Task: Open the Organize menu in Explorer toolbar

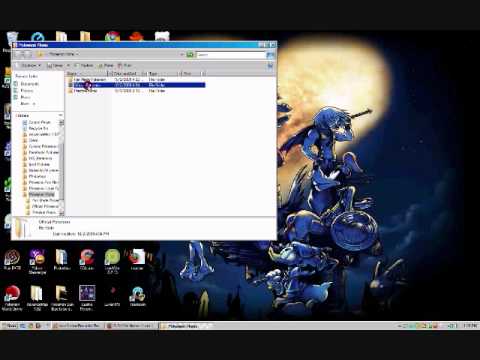Action: (x=31, y=65)
